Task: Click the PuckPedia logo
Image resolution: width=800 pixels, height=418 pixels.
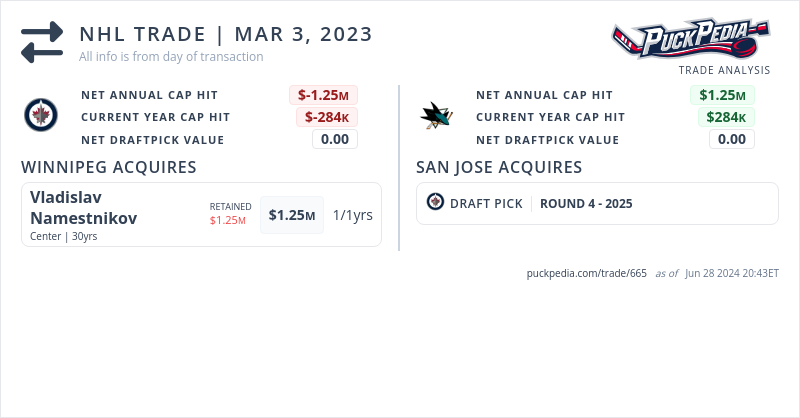Action: [x=690, y=39]
